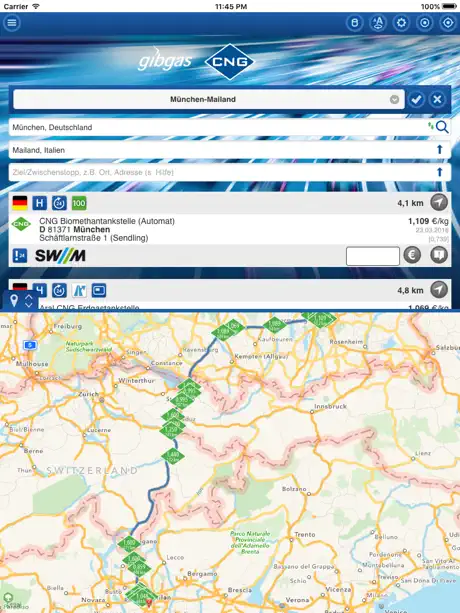Tap the 24h icon of 4,1 km station

(59, 203)
